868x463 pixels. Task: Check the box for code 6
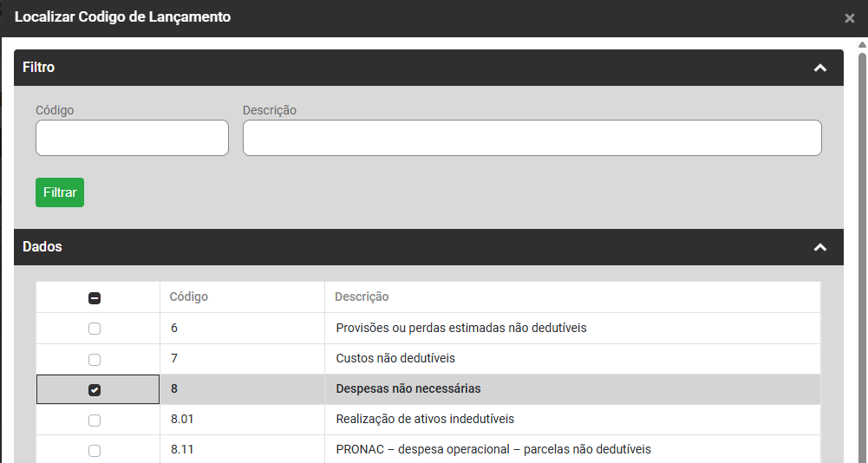point(95,329)
